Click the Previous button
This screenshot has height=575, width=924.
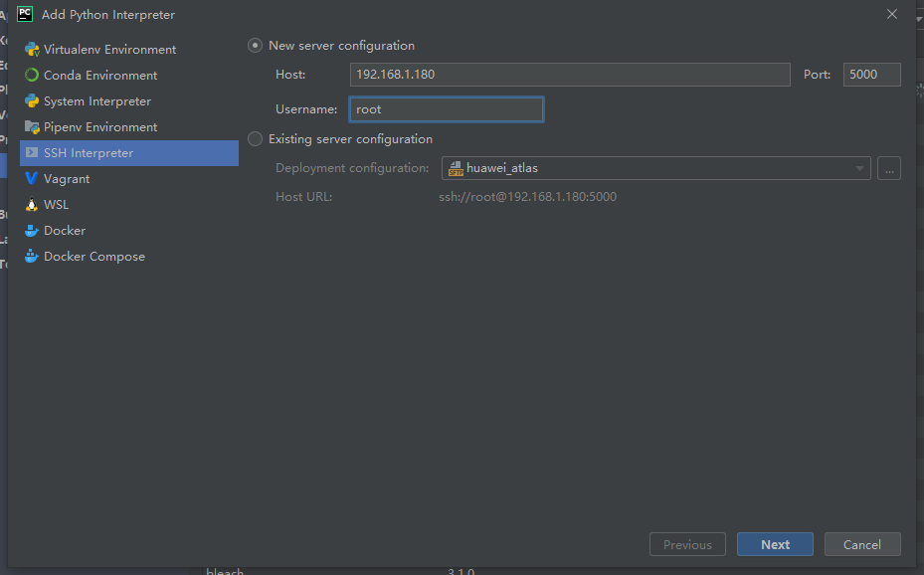click(687, 544)
